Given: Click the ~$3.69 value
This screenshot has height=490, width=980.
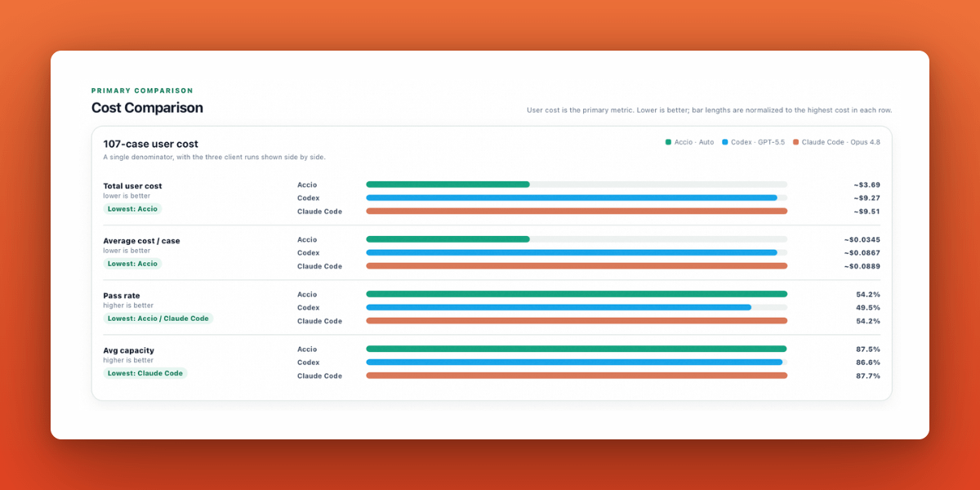Looking at the screenshot, I should click(866, 185).
